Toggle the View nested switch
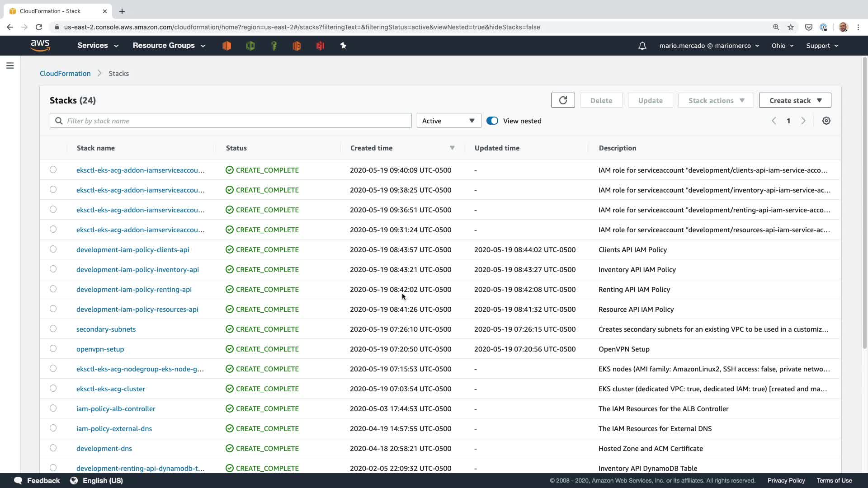The height and width of the screenshot is (488, 868). click(492, 121)
